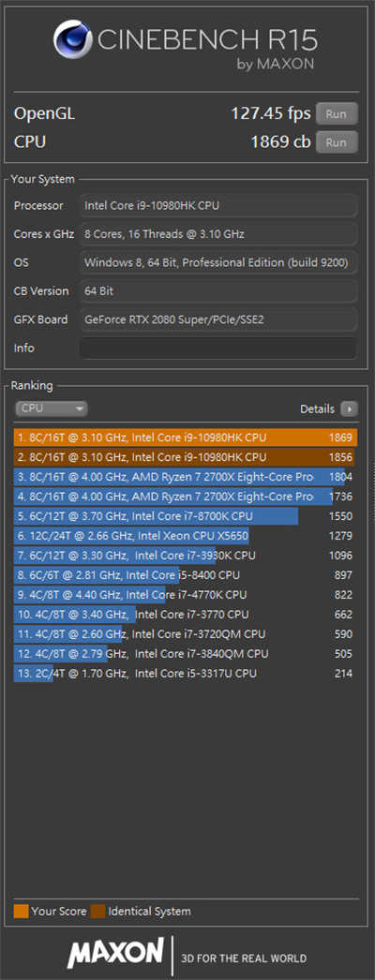Click into the Info input field
The height and width of the screenshot is (980, 375).
218,349
